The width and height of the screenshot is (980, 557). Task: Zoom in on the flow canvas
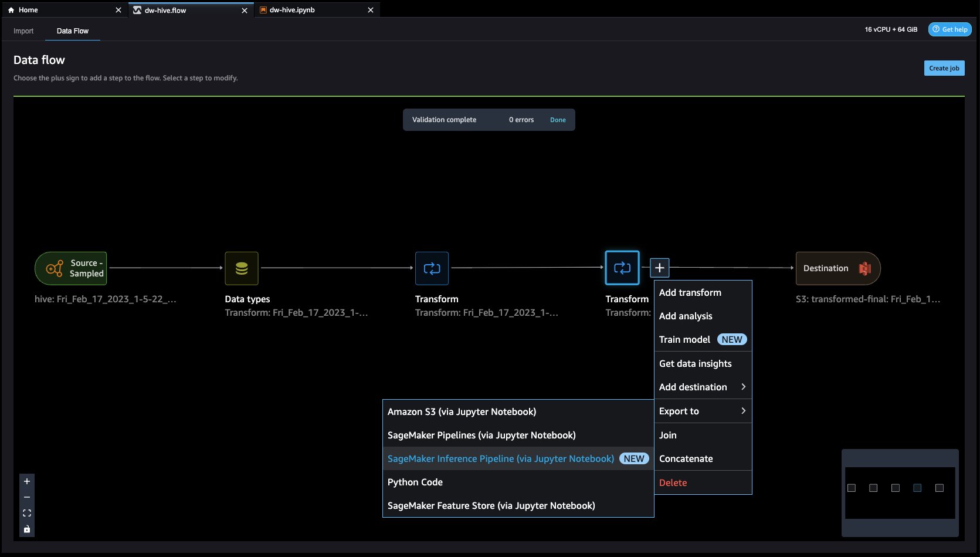27,481
